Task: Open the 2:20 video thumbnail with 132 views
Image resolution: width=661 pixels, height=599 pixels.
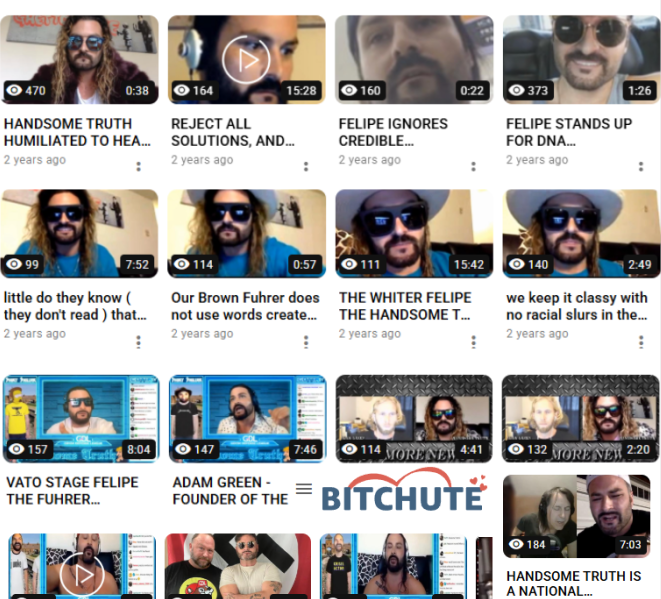Action: (x=580, y=419)
